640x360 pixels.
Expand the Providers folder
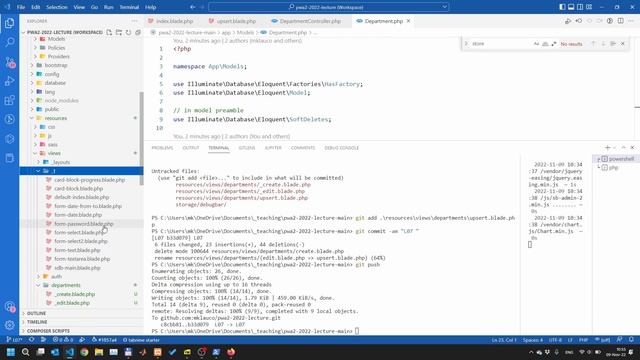coord(58,56)
